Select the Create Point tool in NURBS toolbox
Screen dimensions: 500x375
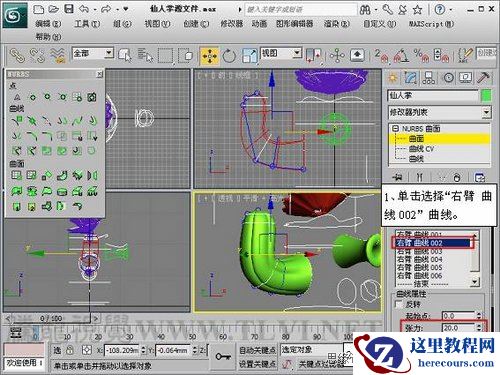coord(17,97)
